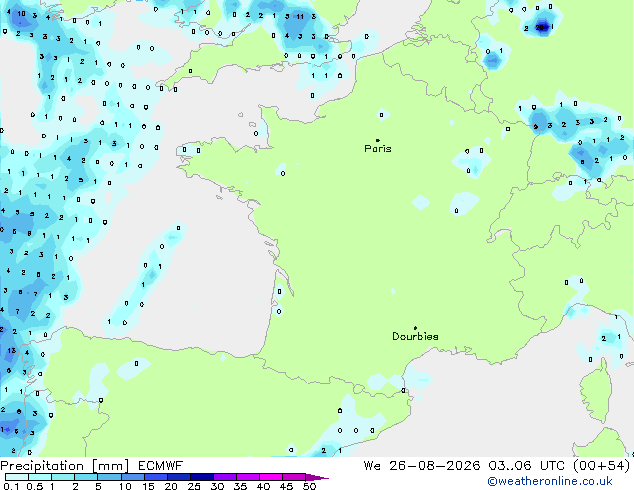Select the dark navy 25–30 mm swatch
The height and width of the screenshot is (490, 634).
(202, 477)
